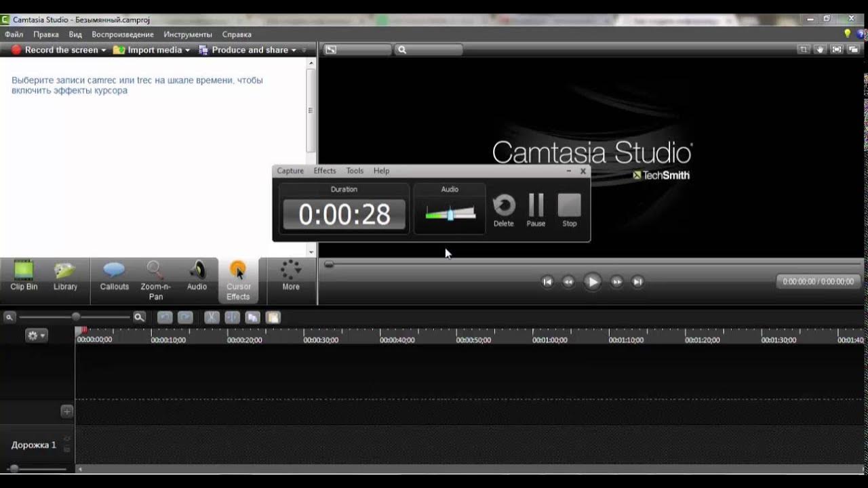Open the Callouts tab
This screenshot has width=868, height=488.
(x=114, y=277)
